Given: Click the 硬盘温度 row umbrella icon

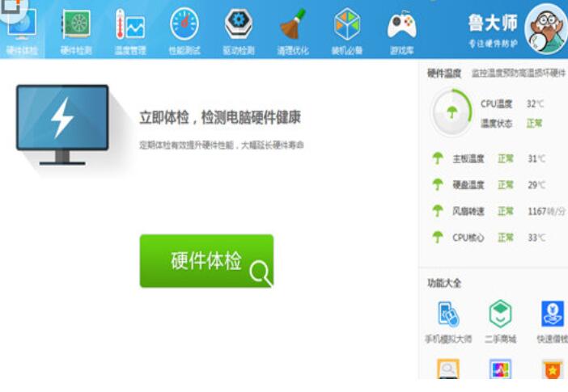Looking at the screenshot, I should [438, 184].
